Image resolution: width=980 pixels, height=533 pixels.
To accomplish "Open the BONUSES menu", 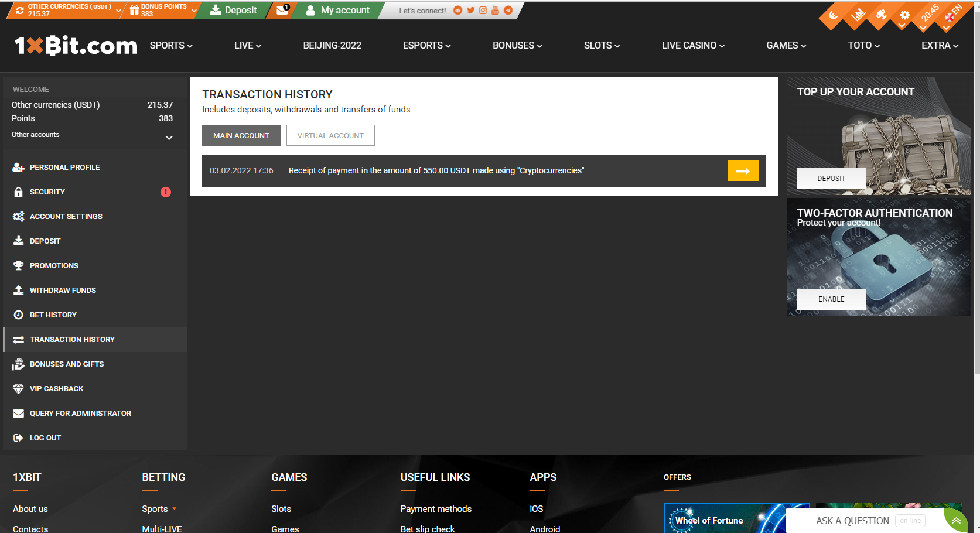I will point(518,45).
